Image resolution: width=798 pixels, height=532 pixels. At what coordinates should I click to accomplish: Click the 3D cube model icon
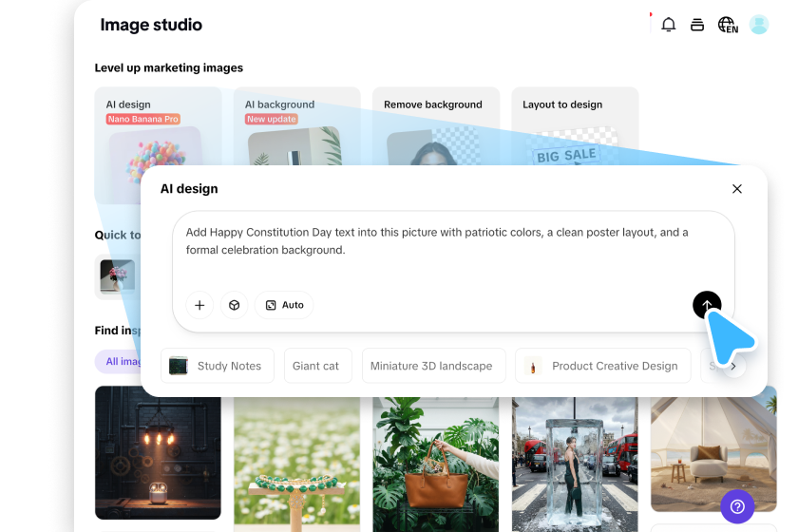click(x=234, y=305)
